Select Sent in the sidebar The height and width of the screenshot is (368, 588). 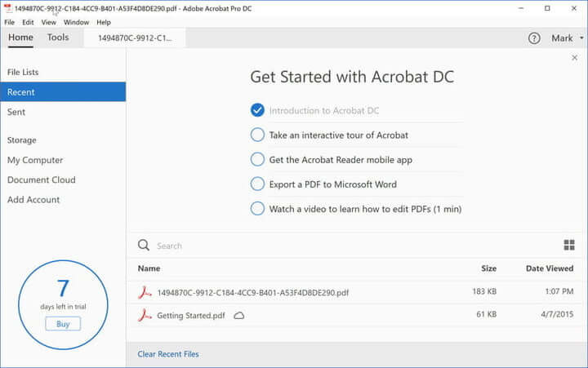tap(16, 112)
